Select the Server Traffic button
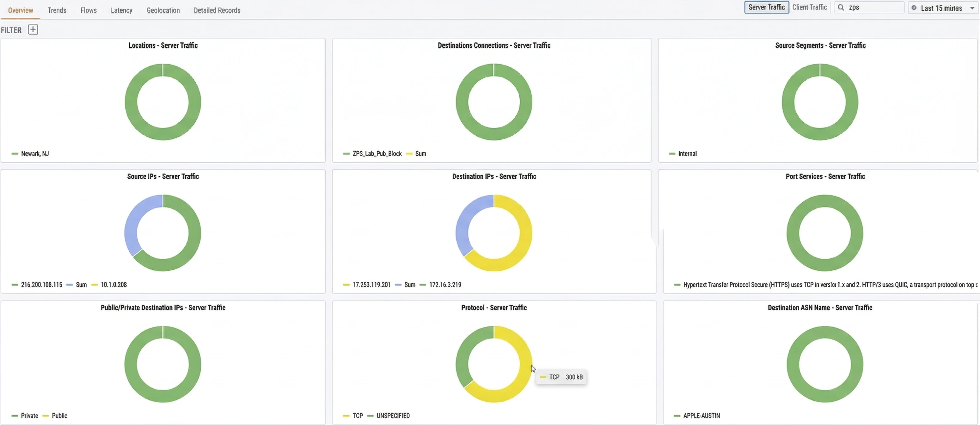Viewport: 980px width, 425px height. 766,7
